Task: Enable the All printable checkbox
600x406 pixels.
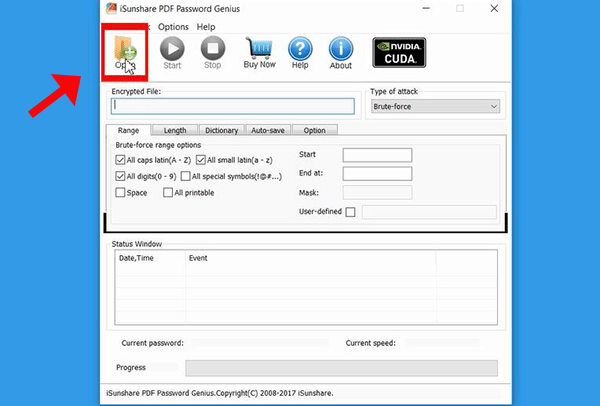Action: [x=168, y=192]
